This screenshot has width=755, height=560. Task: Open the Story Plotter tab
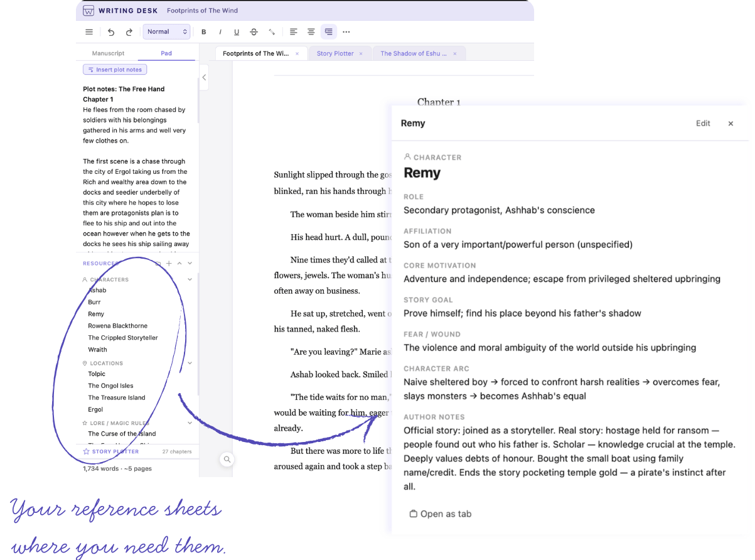click(x=335, y=53)
